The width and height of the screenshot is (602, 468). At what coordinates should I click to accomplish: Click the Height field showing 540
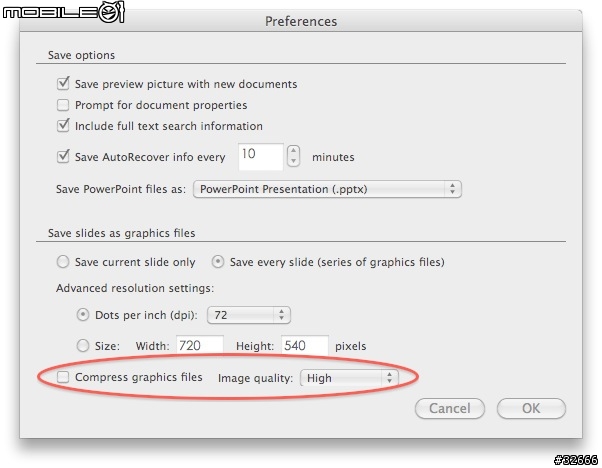[305, 345]
